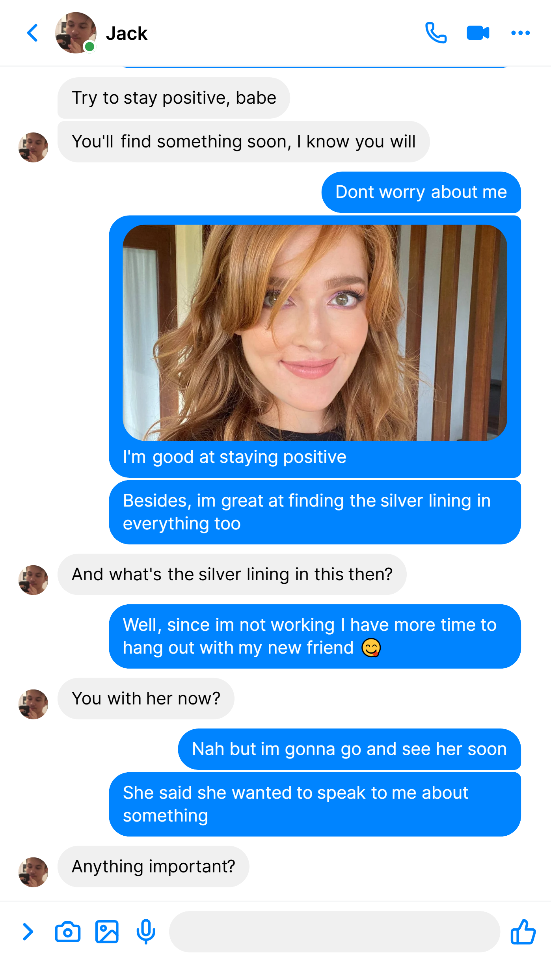The image size is (551, 980).
Task: Go back using the header back arrow
Action: [x=32, y=33]
